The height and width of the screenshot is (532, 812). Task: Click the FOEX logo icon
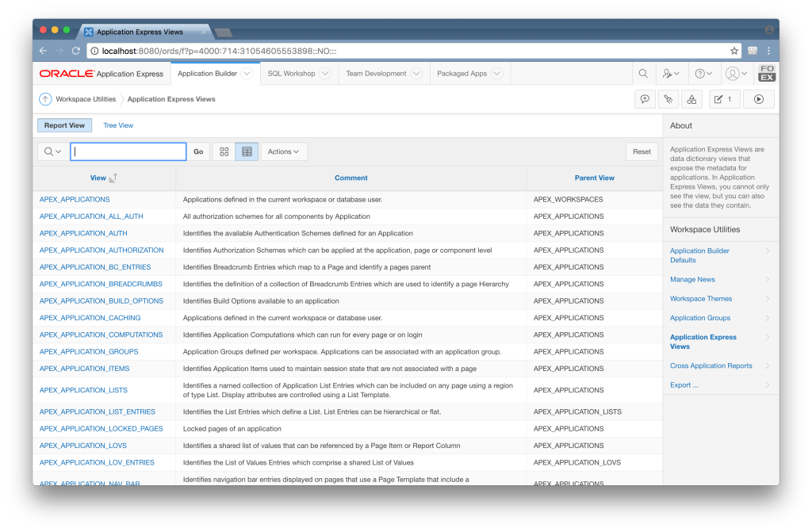[767, 73]
